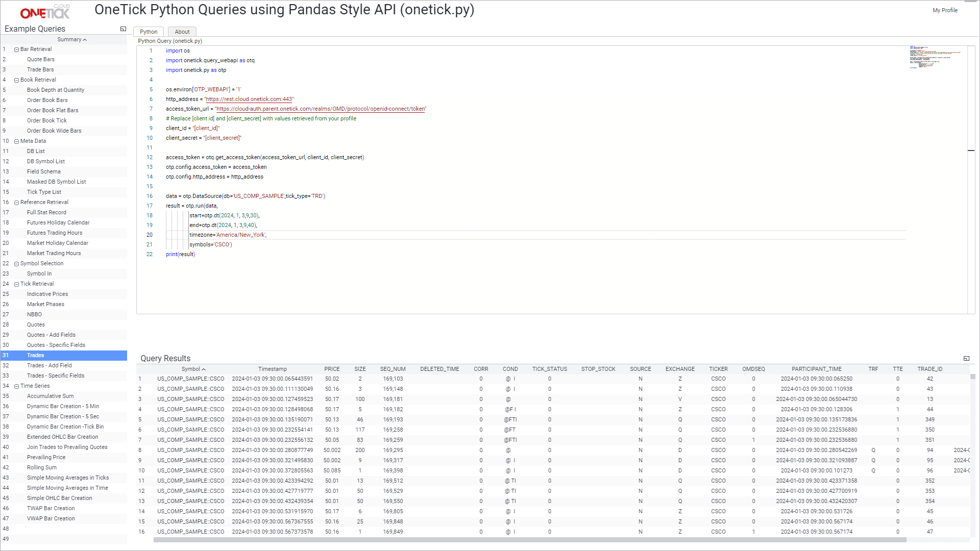Select the Tick Type List query

point(44,192)
